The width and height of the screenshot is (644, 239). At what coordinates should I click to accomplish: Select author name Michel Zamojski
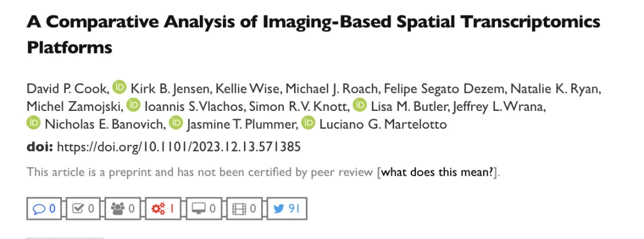pos(73,105)
